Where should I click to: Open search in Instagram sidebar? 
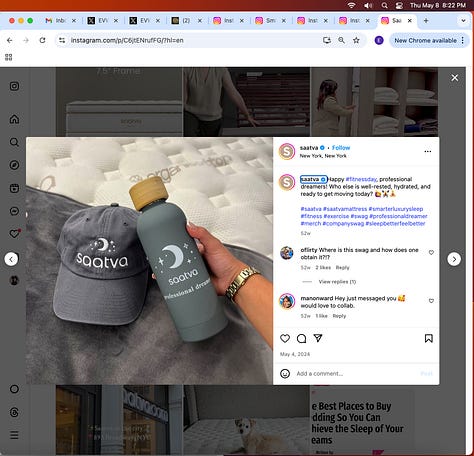coord(14,142)
